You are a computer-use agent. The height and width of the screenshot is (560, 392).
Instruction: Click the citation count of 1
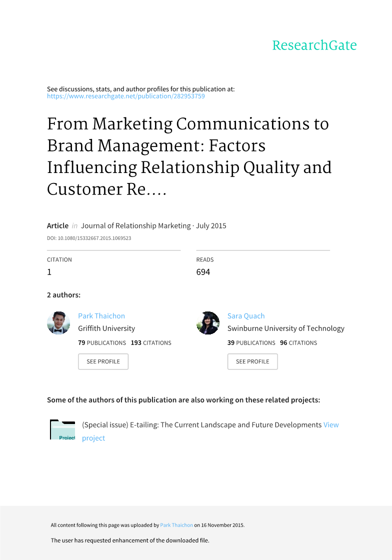point(49,272)
